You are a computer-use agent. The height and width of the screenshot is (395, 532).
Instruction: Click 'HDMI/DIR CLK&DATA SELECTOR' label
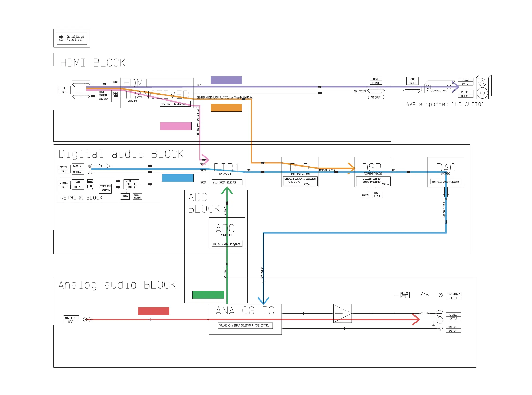300,179
